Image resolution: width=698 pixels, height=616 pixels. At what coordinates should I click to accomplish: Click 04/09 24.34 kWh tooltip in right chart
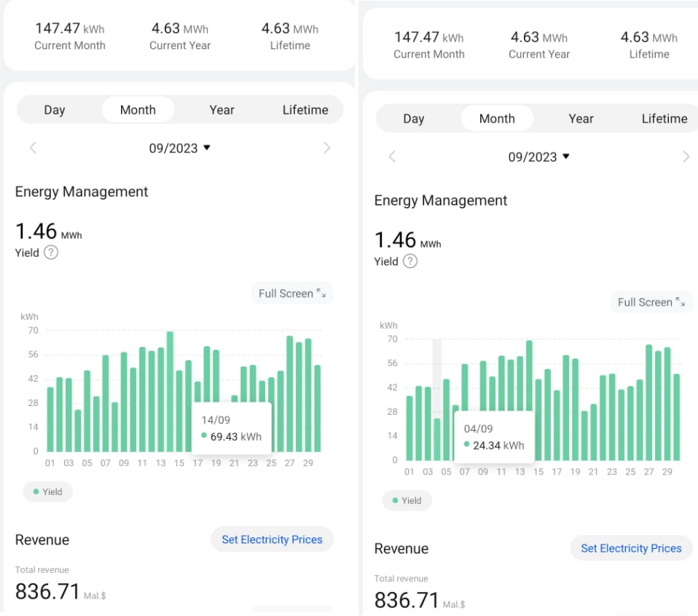494,437
